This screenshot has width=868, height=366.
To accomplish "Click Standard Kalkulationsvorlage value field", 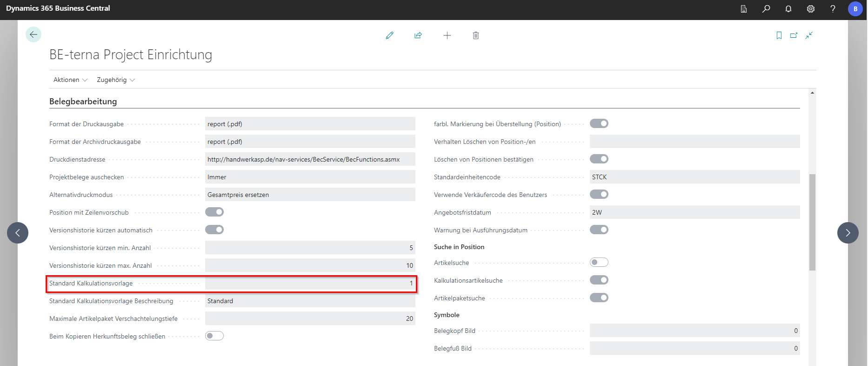I will click(x=310, y=283).
